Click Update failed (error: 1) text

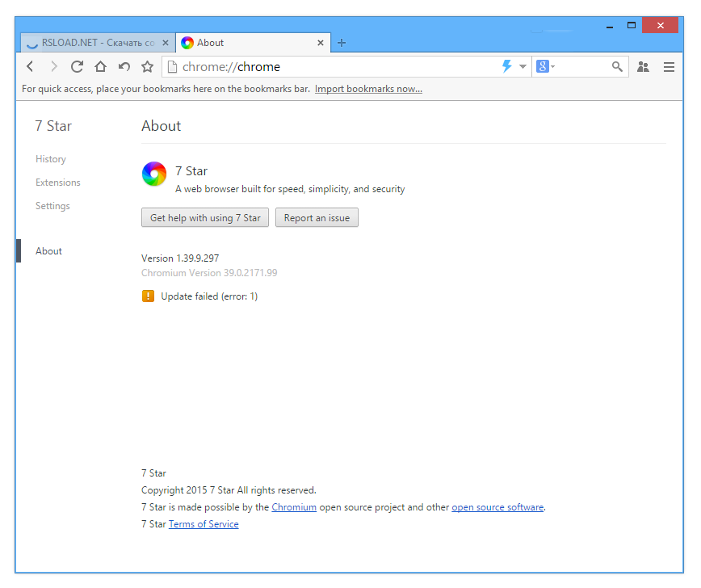tap(209, 296)
